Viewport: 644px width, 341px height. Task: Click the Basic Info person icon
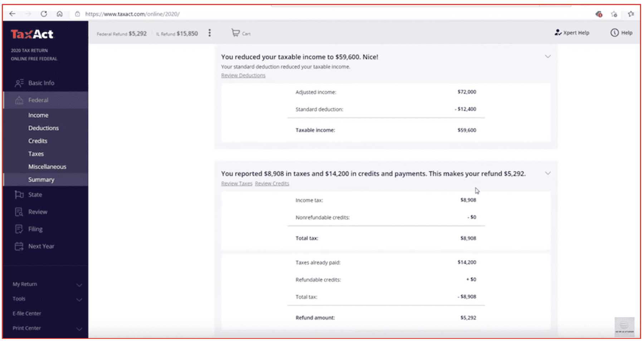click(x=19, y=83)
